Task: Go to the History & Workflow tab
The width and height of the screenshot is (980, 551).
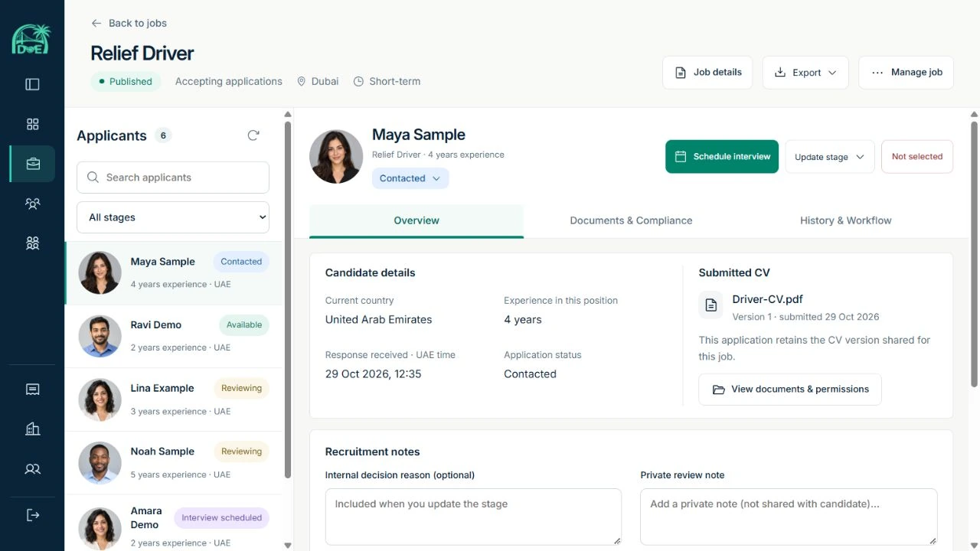Action: (x=846, y=220)
